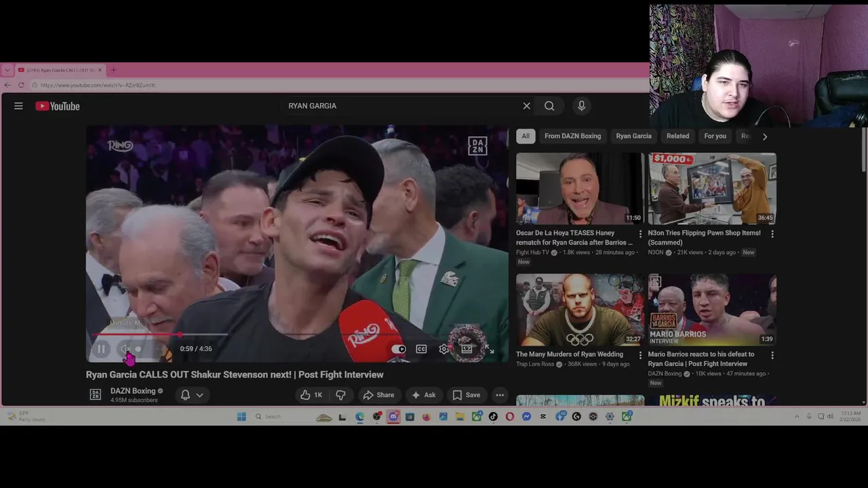Select the From DAZN Boxing chip
This screenshot has height=488, width=868.
pyautogui.click(x=572, y=136)
